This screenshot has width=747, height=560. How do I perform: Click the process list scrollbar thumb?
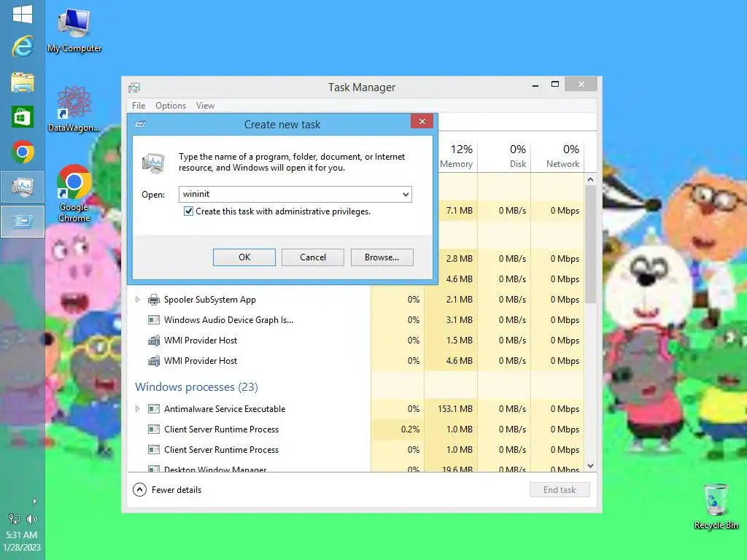(590, 244)
